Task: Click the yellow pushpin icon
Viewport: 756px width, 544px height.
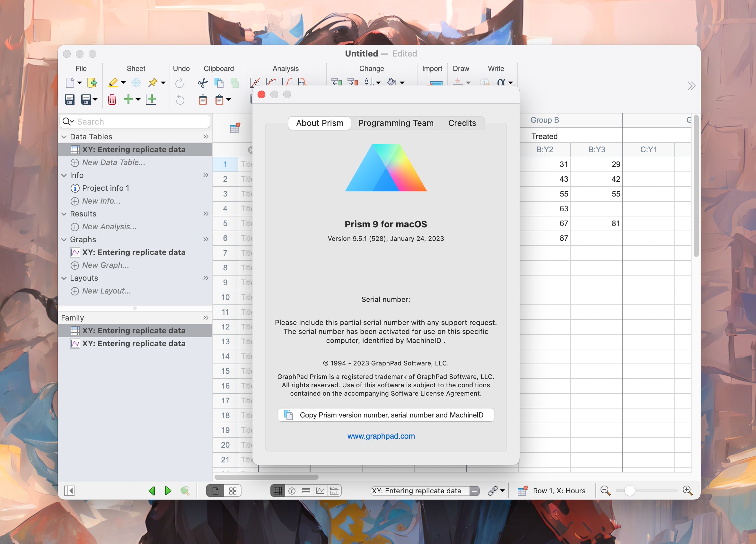Action: click(x=153, y=83)
